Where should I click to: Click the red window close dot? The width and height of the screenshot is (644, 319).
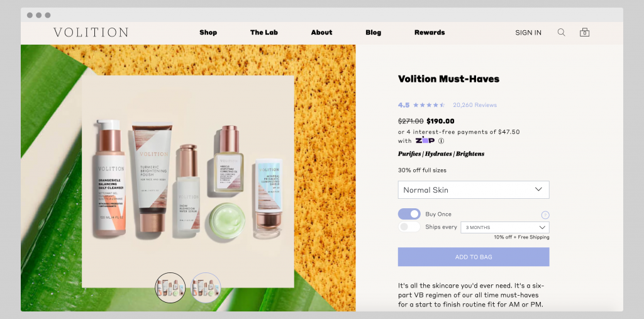(x=30, y=15)
